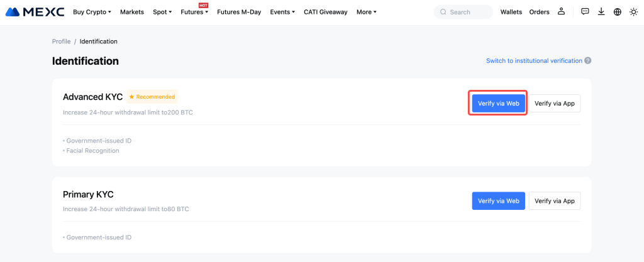Screen dimensions: 644x262
Task: Open Orders in the header
Action: tap(539, 12)
